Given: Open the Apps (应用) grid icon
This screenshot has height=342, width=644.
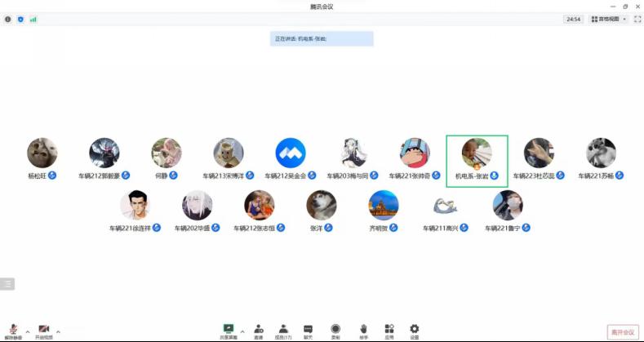Looking at the screenshot, I should point(389,329).
